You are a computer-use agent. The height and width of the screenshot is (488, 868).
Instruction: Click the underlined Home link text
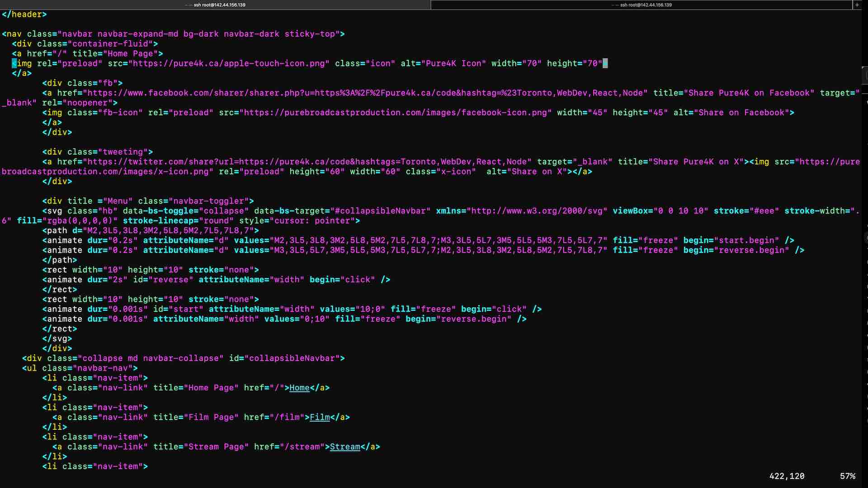[x=299, y=388]
